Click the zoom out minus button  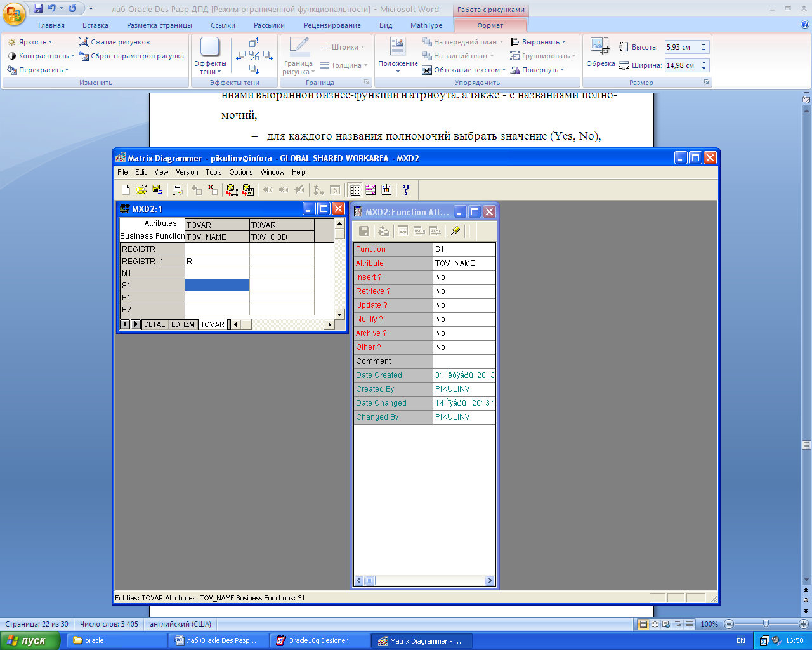coord(729,624)
